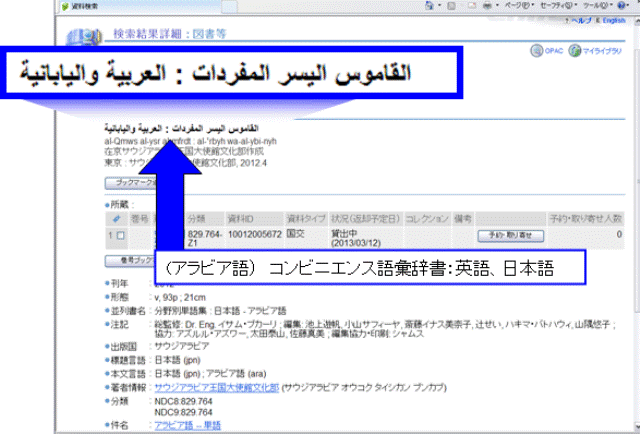This screenshot has width=640, height=434.
Task: Expand the Print options dropdown arrow
Action: point(497,5)
